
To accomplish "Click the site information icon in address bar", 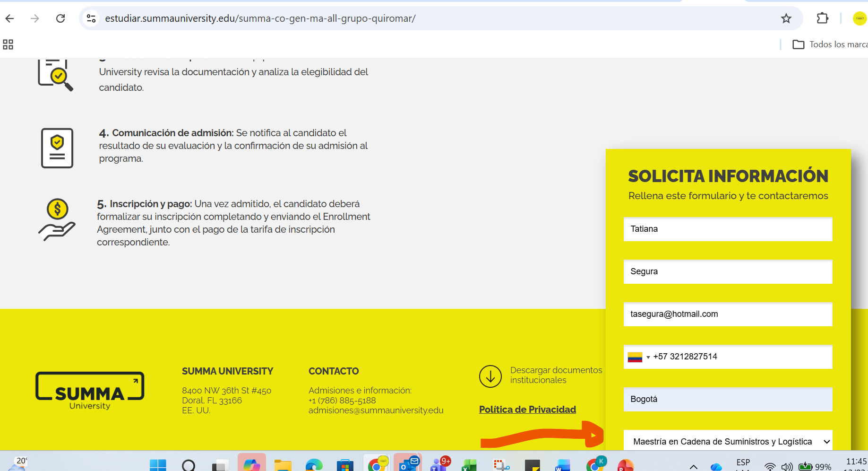I will [91, 18].
